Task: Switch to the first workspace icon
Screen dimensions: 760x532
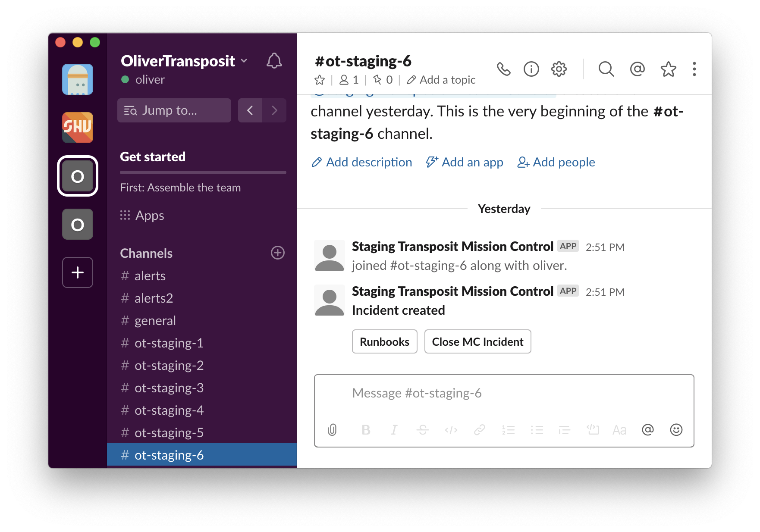Action: (78, 79)
